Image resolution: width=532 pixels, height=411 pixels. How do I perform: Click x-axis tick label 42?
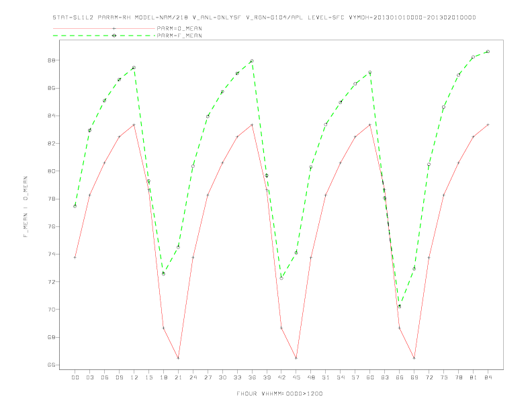pos(281,377)
